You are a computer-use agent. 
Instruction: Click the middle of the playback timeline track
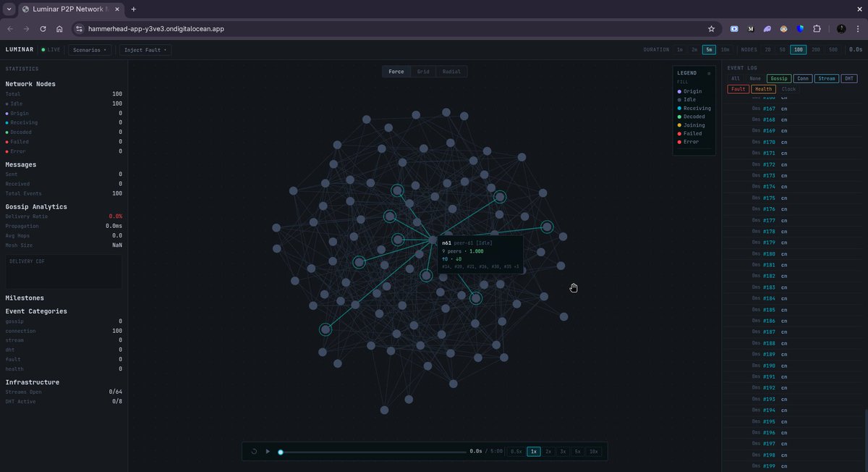373,452
